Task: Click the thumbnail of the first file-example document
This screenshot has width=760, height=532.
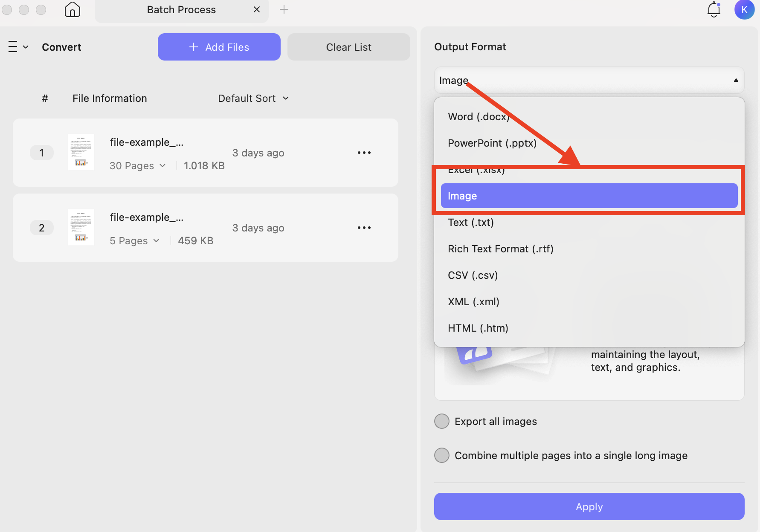Action: pyautogui.click(x=81, y=152)
